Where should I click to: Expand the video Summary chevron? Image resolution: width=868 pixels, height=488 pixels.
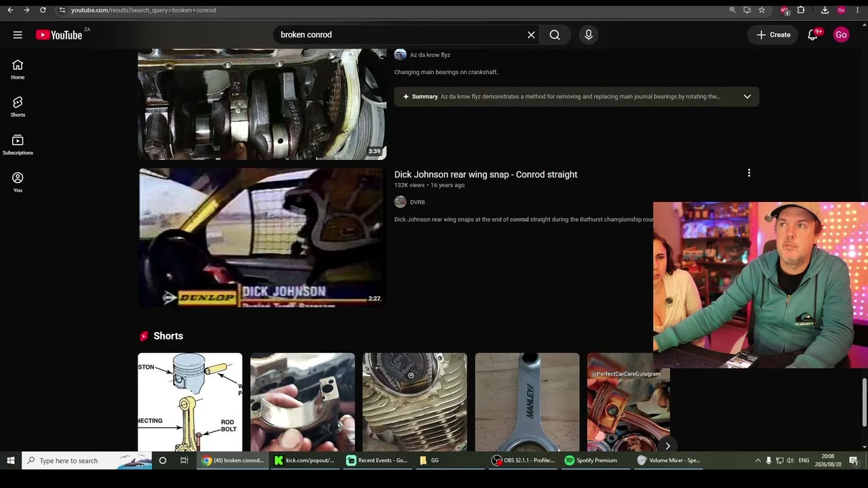point(747,96)
